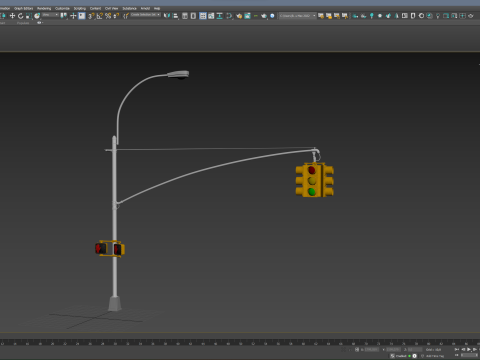Open the Schematic View
This screenshot has height=360, width=480.
pos(219,16)
